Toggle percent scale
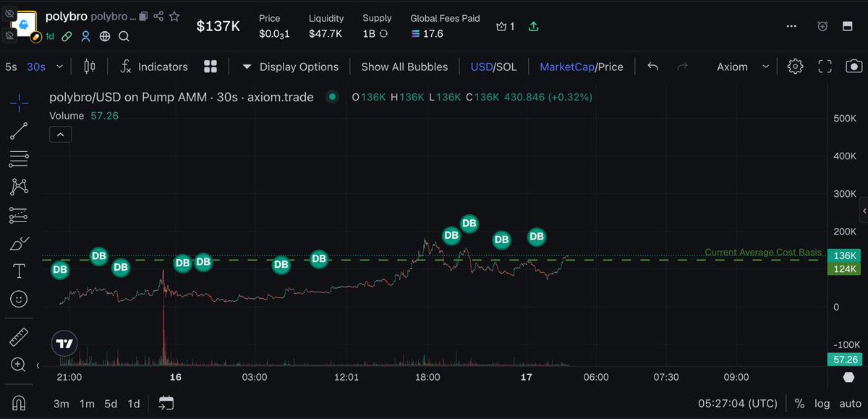Viewport: 868px width, 419px height. 799,403
